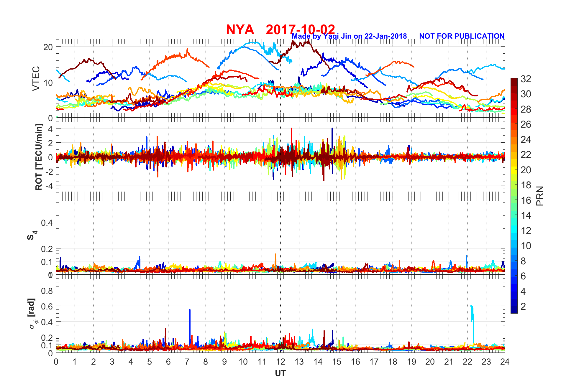Click colorbar tick label 26

(526, 124)
